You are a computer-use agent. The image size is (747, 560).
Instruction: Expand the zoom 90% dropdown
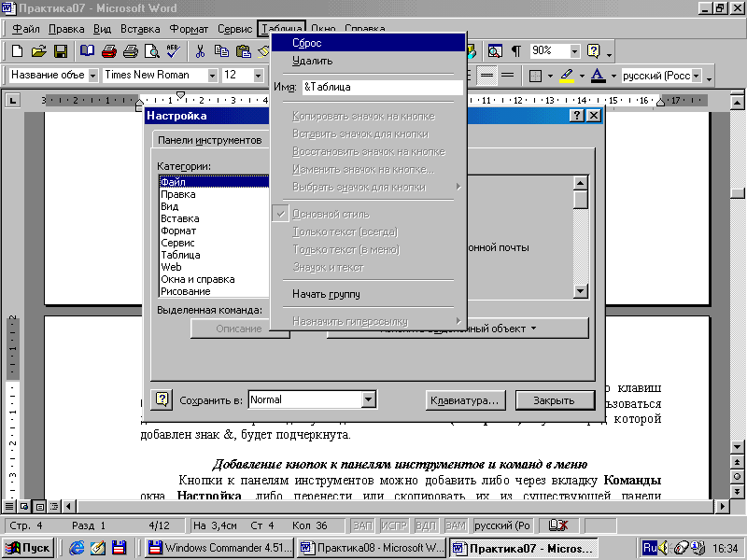tap(574, 51)
